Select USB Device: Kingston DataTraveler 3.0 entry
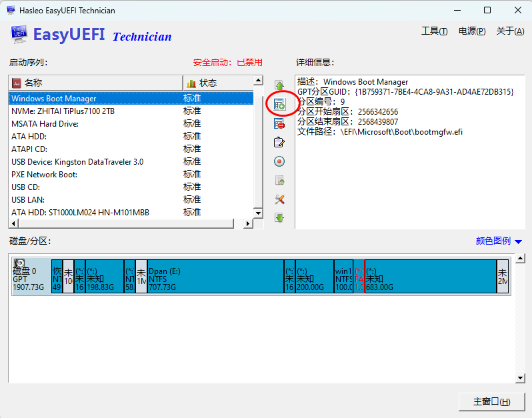Viewport: 532px width, 418px height. pos(131,162)
